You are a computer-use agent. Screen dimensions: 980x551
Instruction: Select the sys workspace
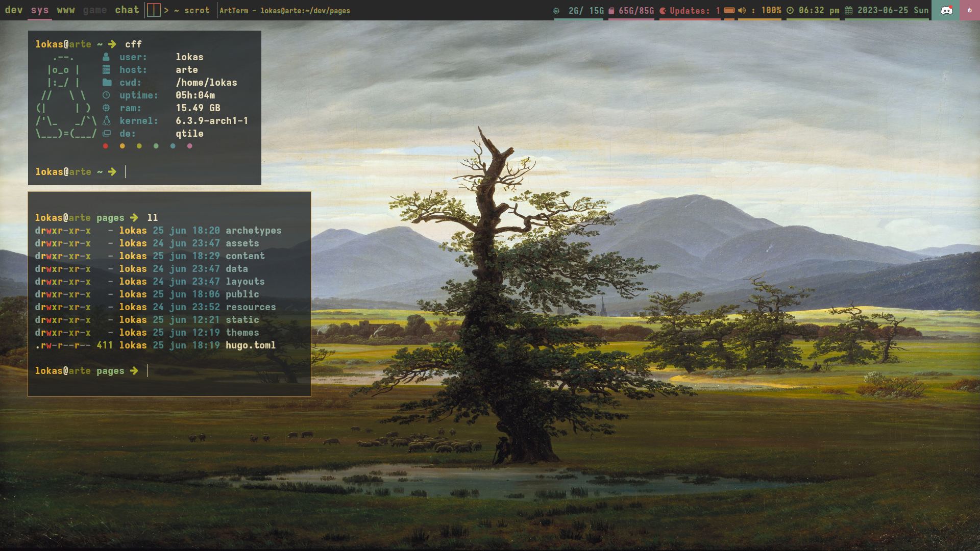point(40,10)
